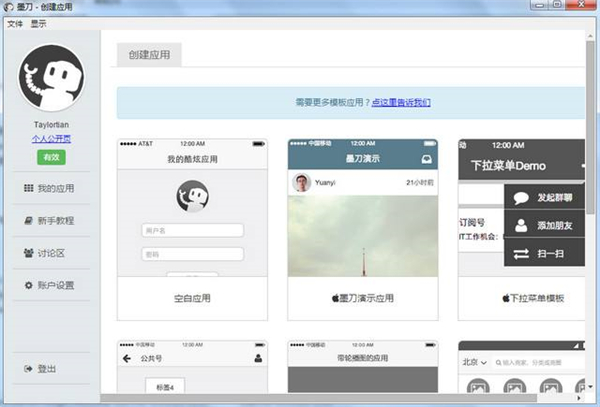Open the 显示 menu
This screenshot has width=600, height=407.
[38, 23]
